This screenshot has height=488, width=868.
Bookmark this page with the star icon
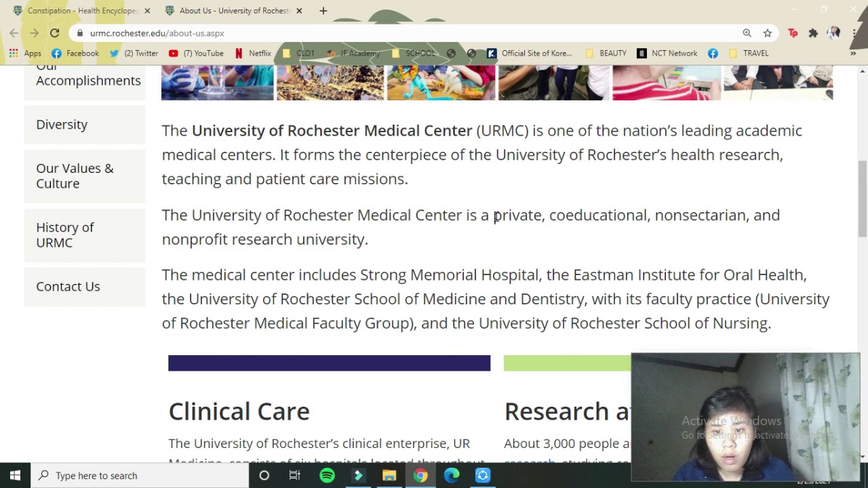click(x=767, y=33)
